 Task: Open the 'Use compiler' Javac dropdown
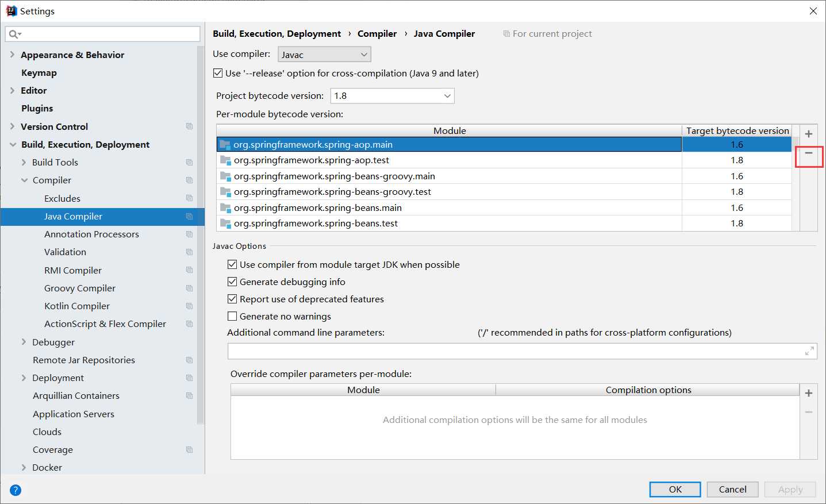coord(324,55)
